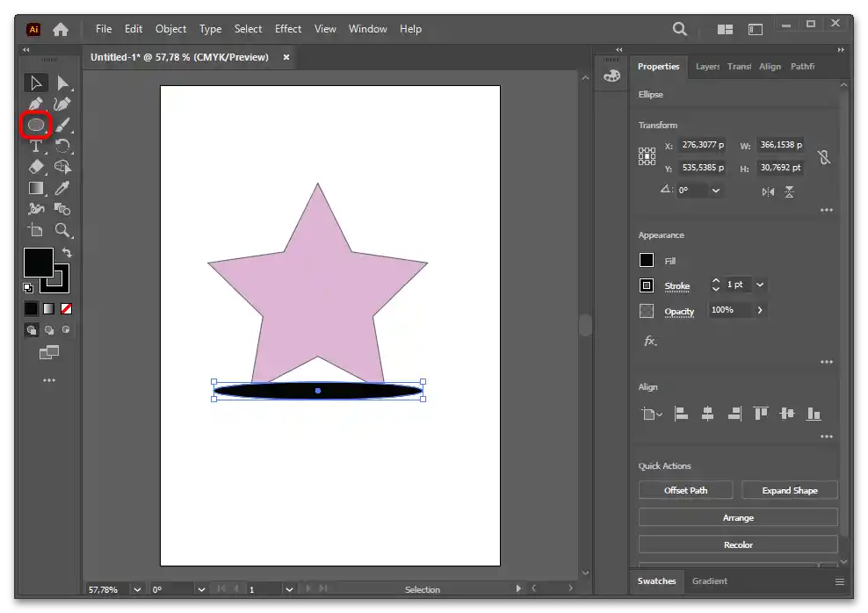The width and height of the screenshot is (868, 613).
Task: Select the Zoom tool
Action: tap(62, 230)
